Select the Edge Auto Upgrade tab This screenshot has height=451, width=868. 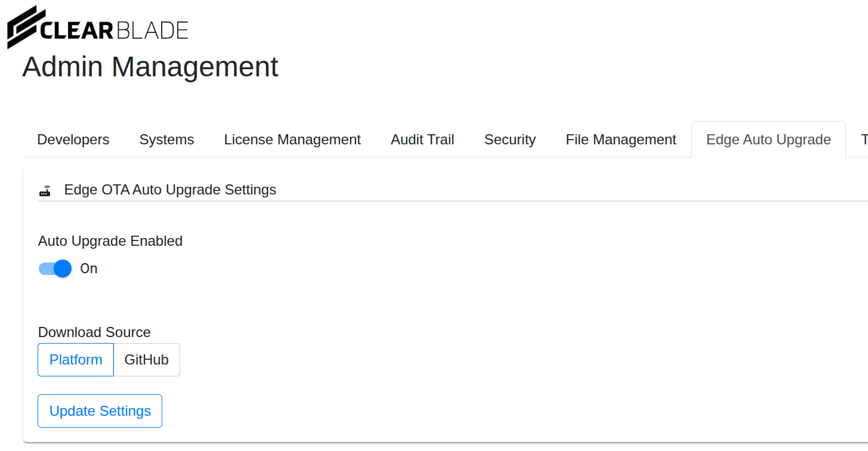(x=768, y=140)
